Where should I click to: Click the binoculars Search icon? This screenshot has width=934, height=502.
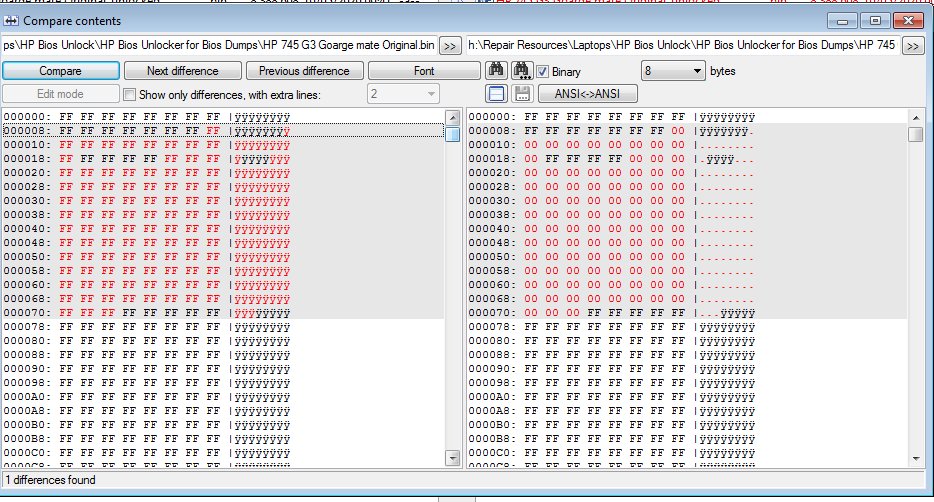496,70
